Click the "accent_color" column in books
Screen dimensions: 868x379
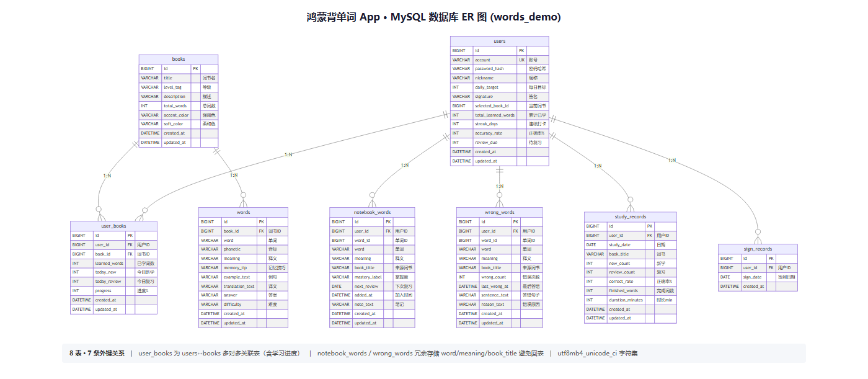tap(179, 115)
